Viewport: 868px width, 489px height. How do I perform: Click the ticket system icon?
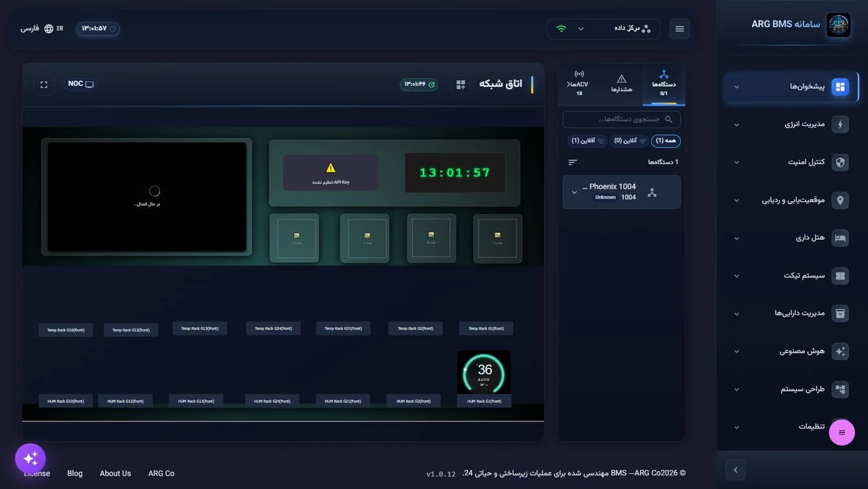tap(840, 276)
